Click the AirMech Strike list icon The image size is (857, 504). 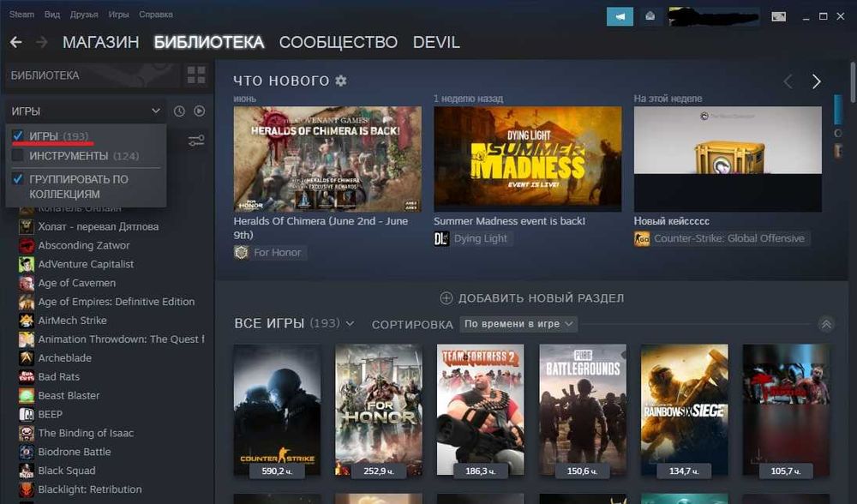coord(27,321)
